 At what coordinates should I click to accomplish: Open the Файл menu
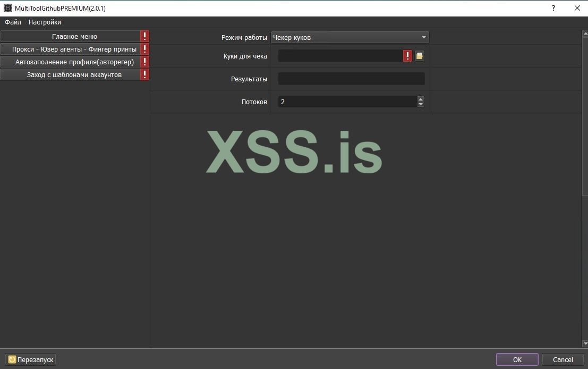coord(13,22)
